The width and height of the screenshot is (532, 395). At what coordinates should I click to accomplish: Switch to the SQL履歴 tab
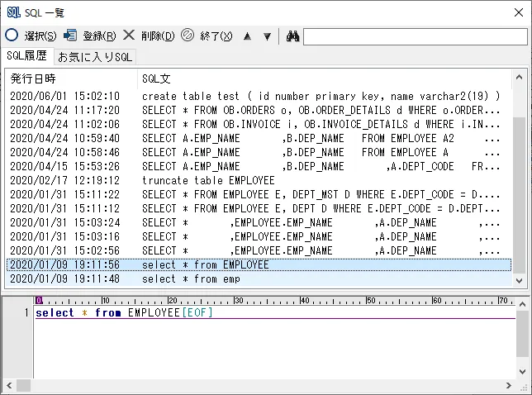(26, 55)
